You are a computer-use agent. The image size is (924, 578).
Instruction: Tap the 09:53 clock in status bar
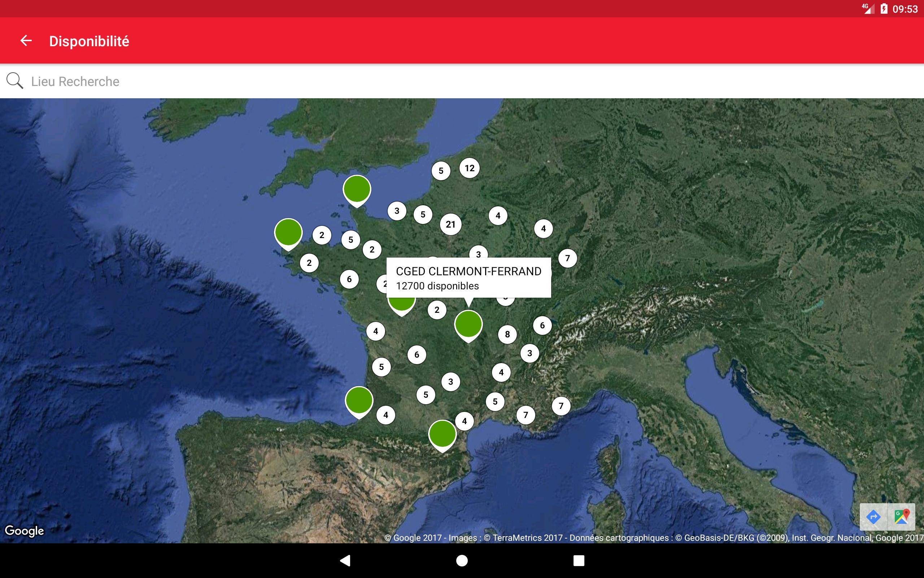905,9
